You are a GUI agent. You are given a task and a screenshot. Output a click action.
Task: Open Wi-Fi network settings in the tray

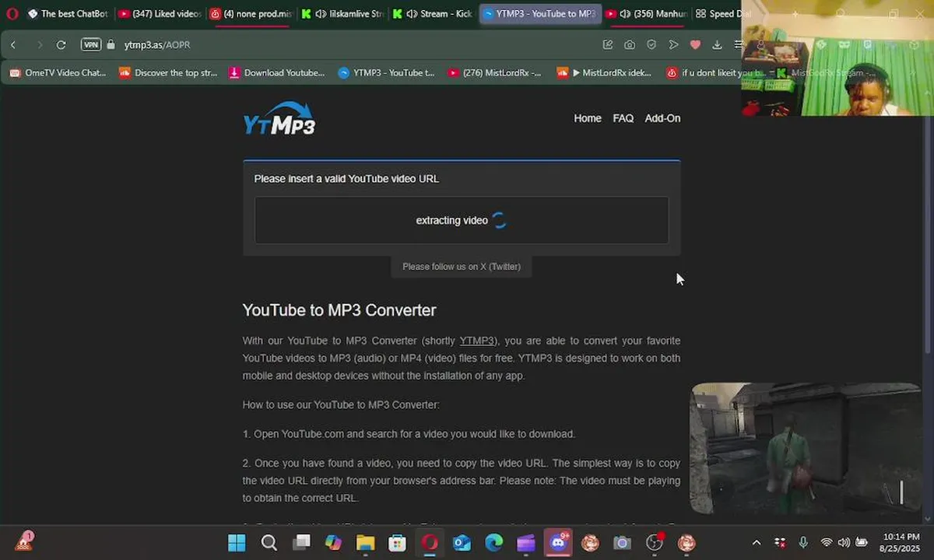pyautogui.click(x=826, y=542)
